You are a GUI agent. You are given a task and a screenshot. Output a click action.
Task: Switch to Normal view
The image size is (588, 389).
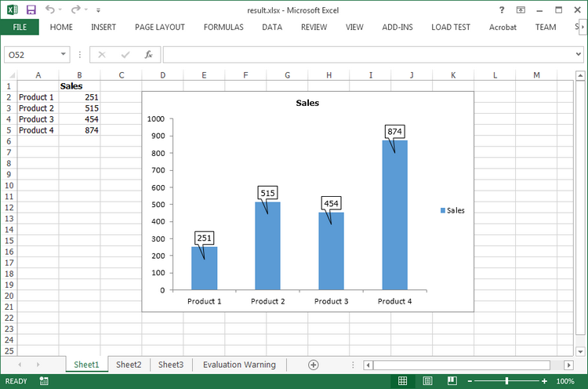pyautogui.click(x=402, y=381)
